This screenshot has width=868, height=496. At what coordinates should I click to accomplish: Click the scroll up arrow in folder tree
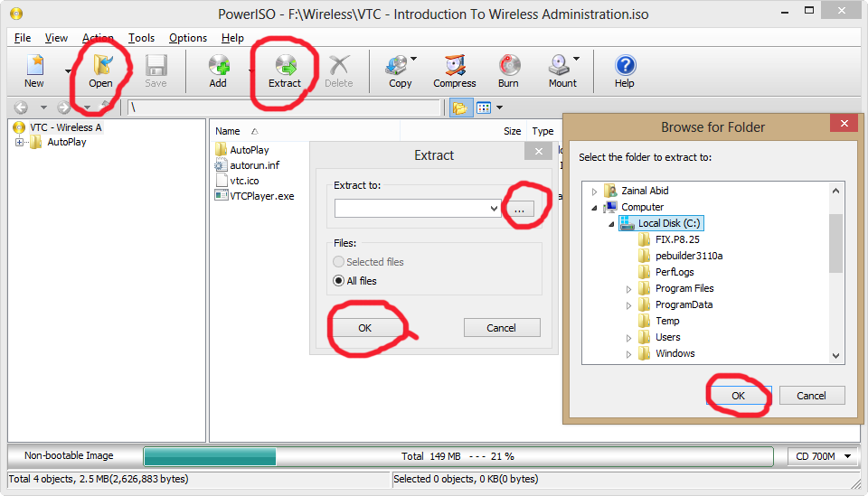coord(835,191)
